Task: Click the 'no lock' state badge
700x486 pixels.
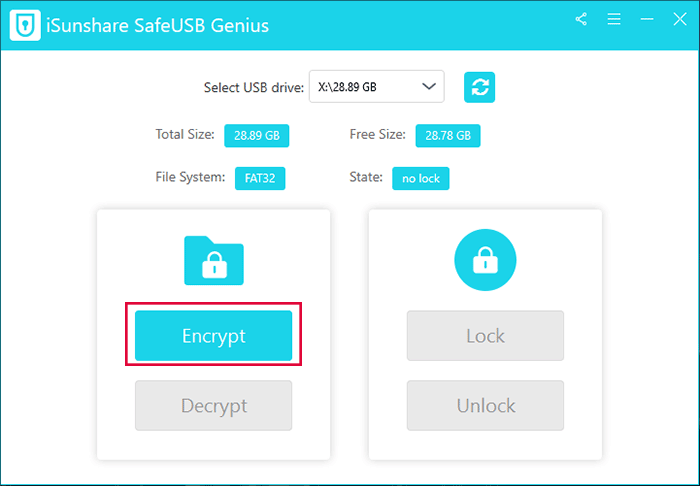Action: point(421,178)
